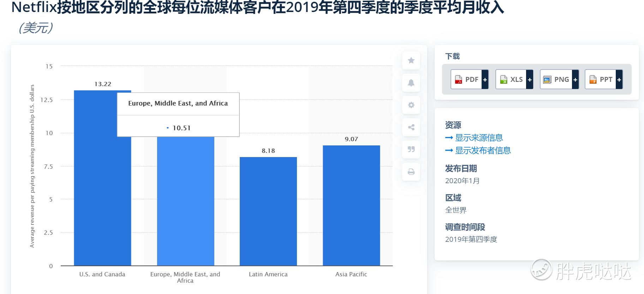The width and height of the screenshot is (644, 294).
Task: Click the (美元) subtitle text
Action: tap(36, 28)
